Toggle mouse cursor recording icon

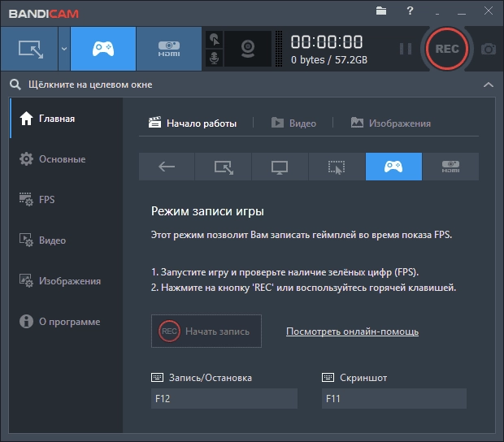pos(215,40)
